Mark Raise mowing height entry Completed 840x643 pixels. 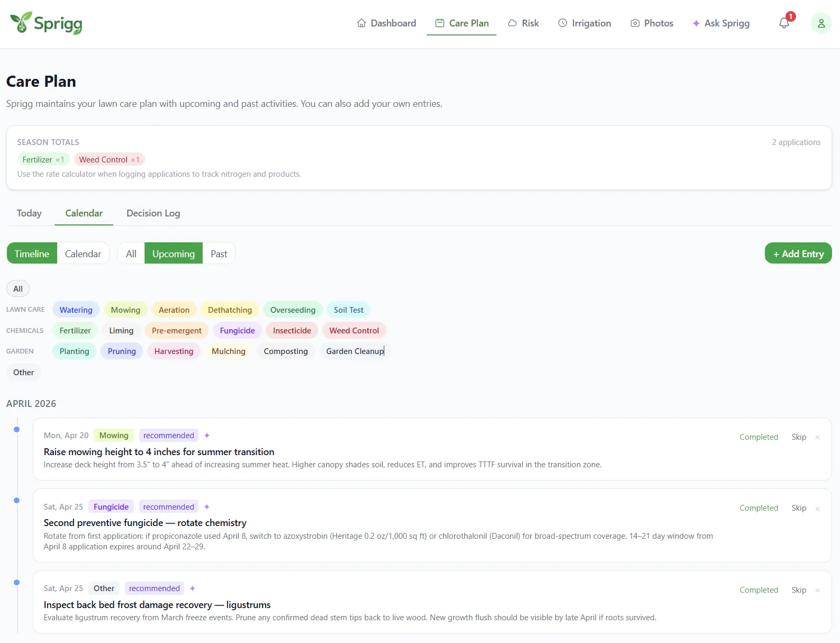(758, 437)
